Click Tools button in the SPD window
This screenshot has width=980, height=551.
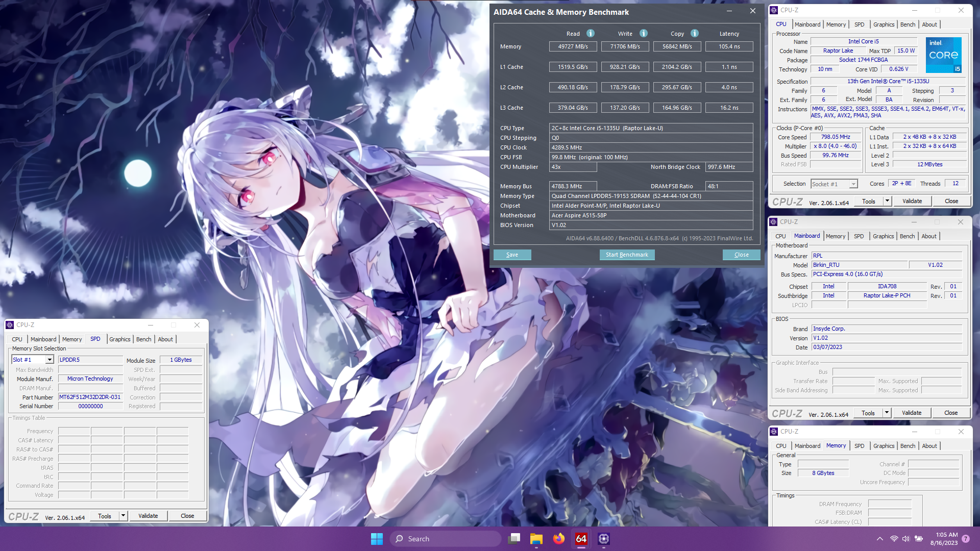coord(105,516)
